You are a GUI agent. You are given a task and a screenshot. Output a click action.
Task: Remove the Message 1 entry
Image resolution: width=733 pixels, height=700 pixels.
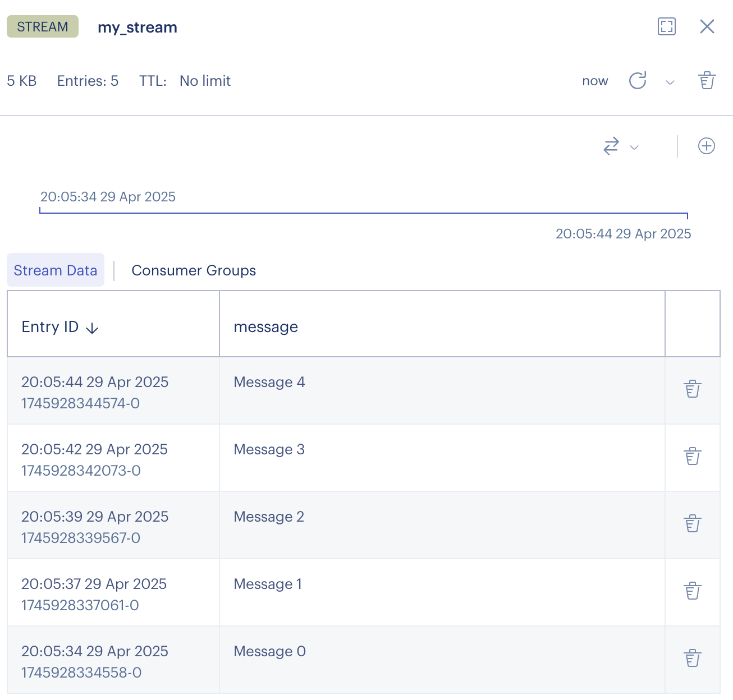click(x=693, y=591)
